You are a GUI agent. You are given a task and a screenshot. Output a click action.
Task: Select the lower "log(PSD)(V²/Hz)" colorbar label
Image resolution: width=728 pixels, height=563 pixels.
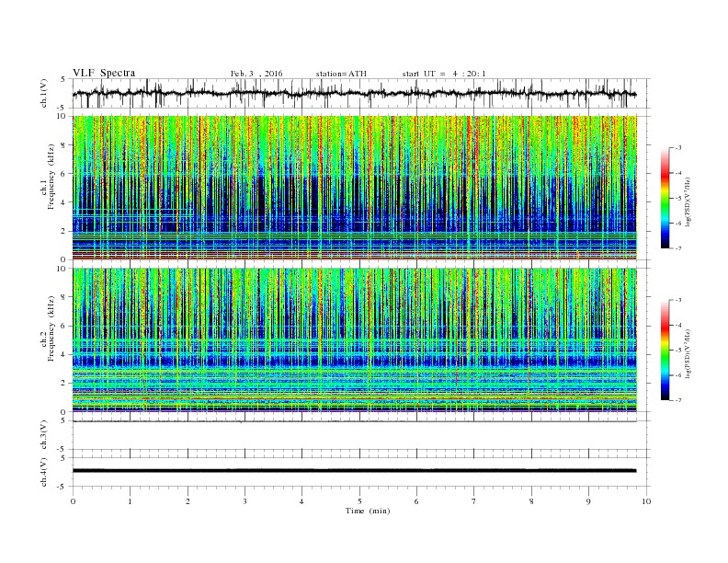tap(688, 353)
